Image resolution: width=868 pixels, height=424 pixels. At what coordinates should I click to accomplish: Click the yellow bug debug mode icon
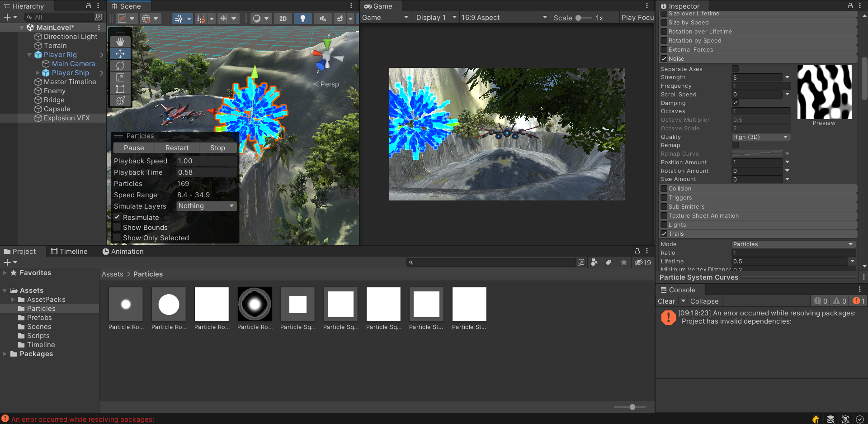(x=816, y=419)
